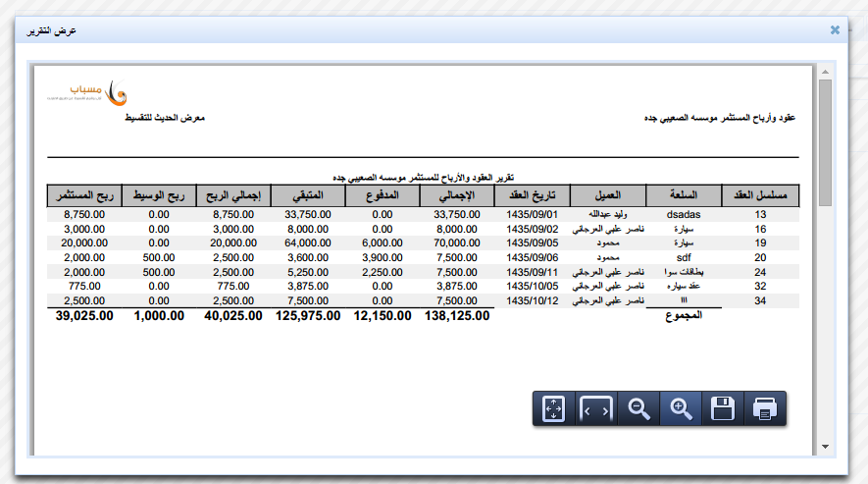This screenshot has width=868, height=484.
Task: Click broker profit sum 1,000.00
Action: [159, 316]
